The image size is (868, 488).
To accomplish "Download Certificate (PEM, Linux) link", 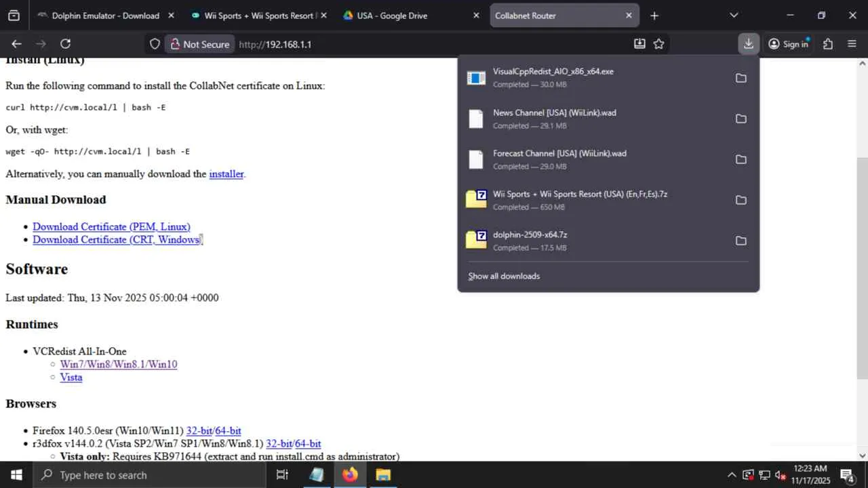I will point(111,226).
